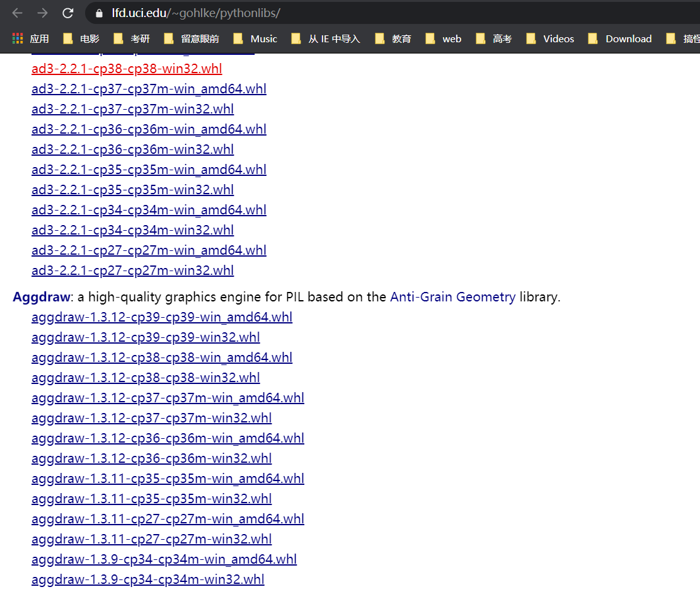Download aggdraw-1.3.9-cp34-cp34m-win32.whl
Viewport: 700px width, 599px height.
click(148, 580)
